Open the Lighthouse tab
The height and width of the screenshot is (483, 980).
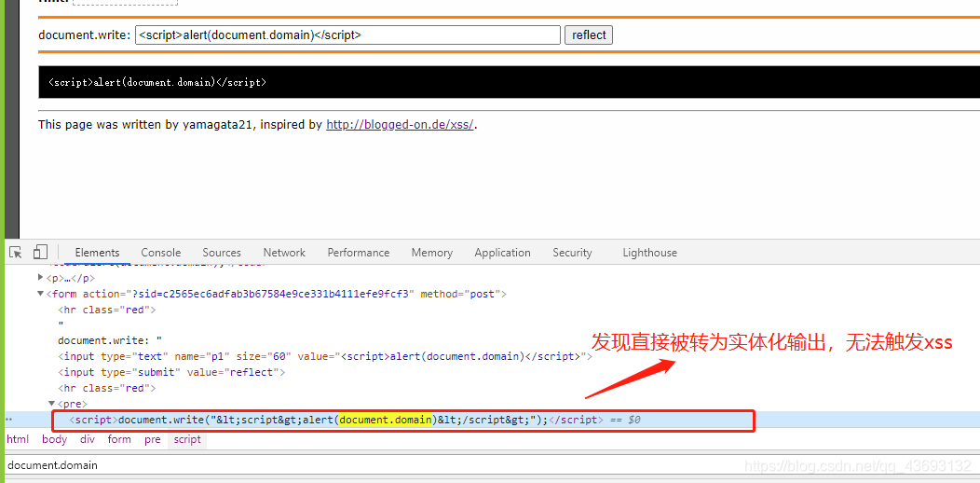[x=649, y=253]
